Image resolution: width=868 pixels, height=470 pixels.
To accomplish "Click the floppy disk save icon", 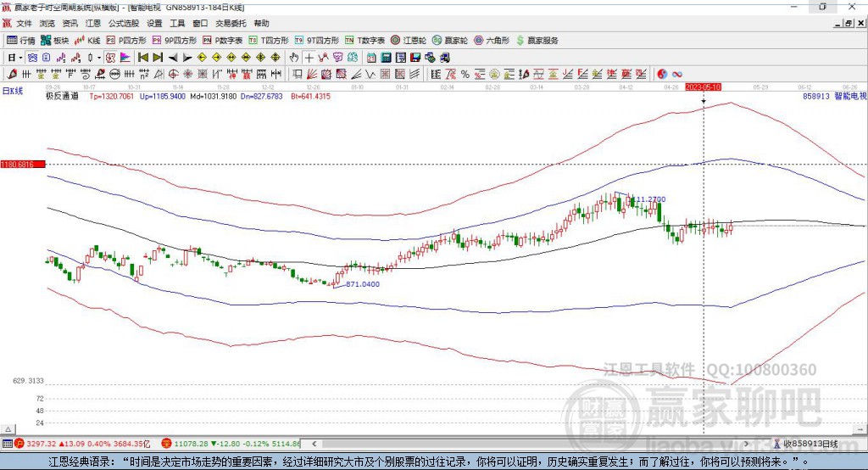I will click(415, 58).
